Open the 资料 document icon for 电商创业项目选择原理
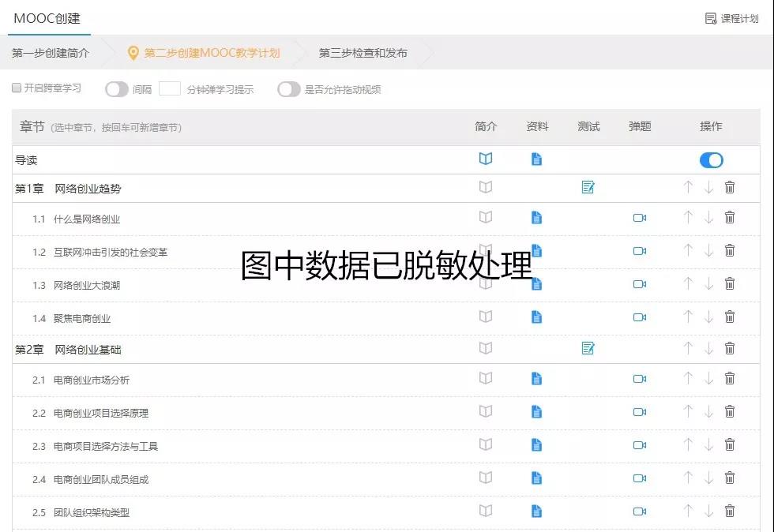This screenshot has height=532, width=774. (537, 412)
